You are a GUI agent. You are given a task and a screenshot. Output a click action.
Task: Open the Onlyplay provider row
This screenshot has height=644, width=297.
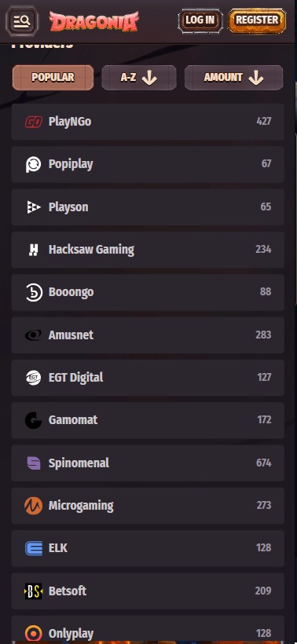(x=148, y=629)
